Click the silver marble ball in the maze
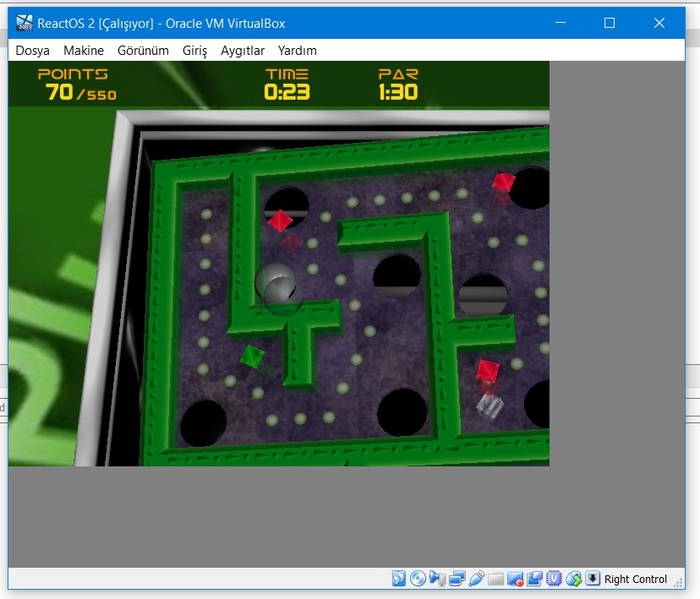The width and height of the screenshot is (700, 599). pos(276,283)
